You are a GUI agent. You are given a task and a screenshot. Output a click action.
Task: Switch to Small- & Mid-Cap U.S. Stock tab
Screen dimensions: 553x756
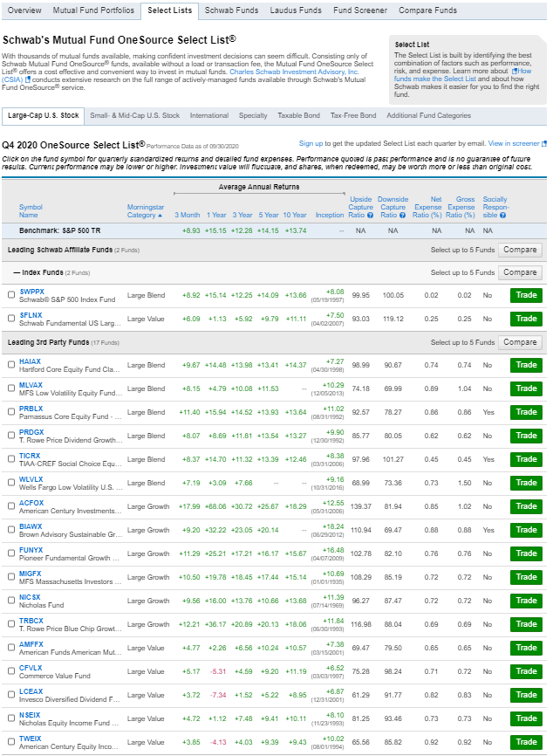[134, 116]
